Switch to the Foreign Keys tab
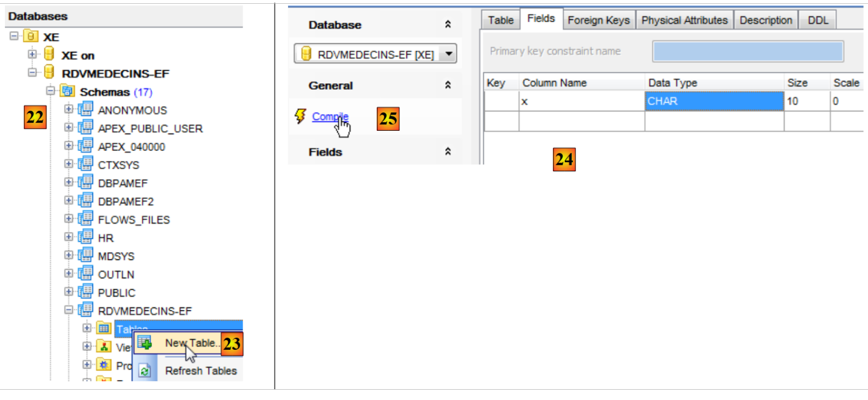 click(598, 20)
